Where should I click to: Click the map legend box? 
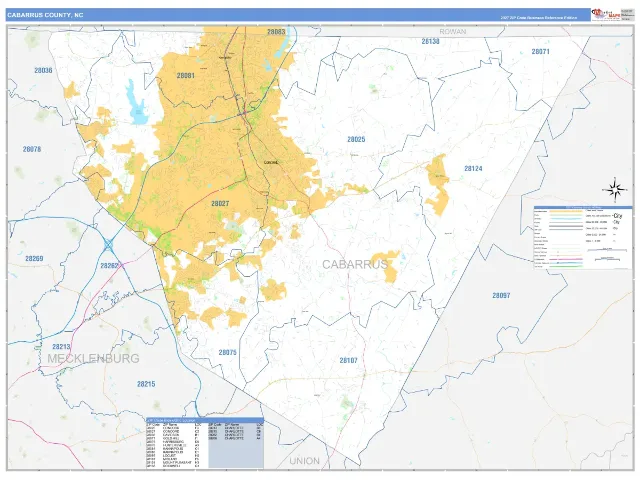click(583, 237)
